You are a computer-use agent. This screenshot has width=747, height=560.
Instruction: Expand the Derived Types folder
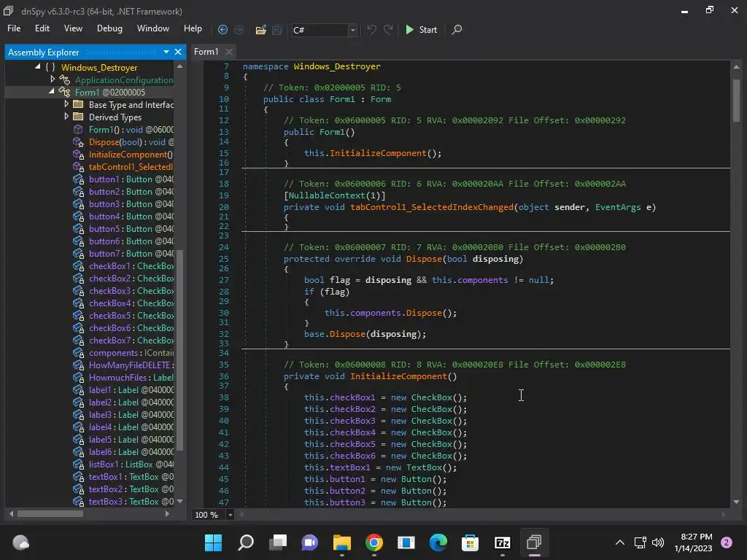click(x=66, y=117)
